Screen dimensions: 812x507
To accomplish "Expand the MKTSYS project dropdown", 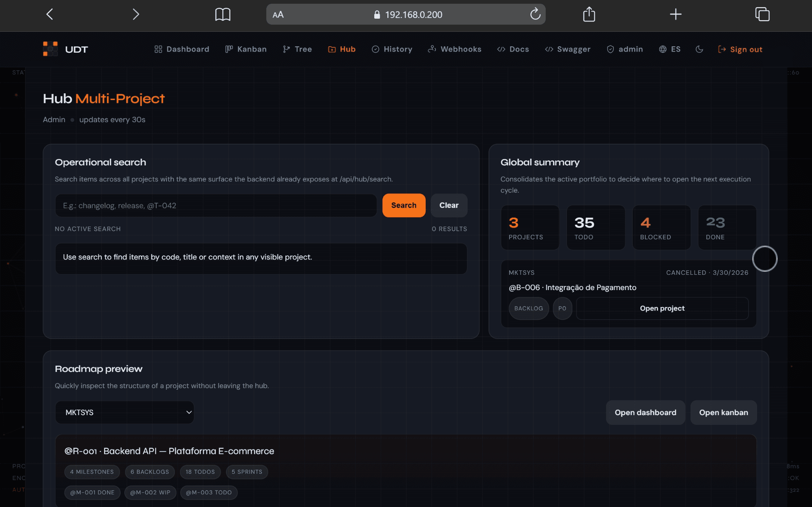I will 124,413.
